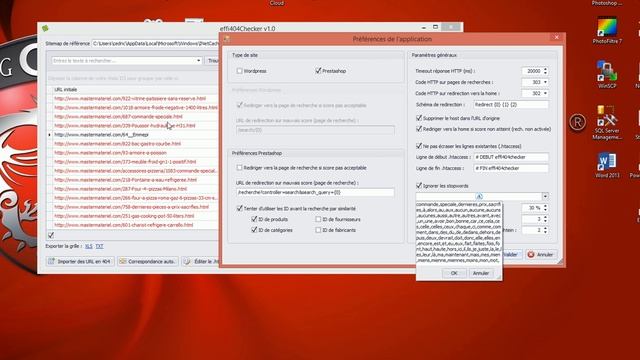This screenshot has width=640, height=360.
Task: Click the 'Ligne de début .htaccess' field
Action: click(x=511, y=157)
